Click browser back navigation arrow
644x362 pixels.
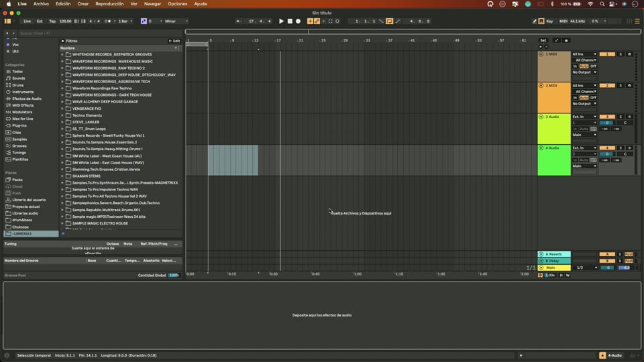[7, 34]
